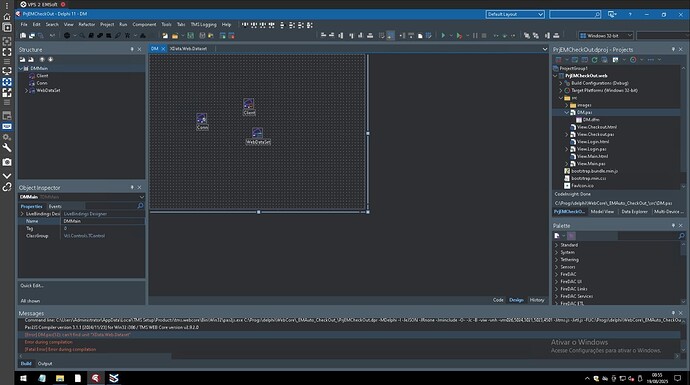Viewport: 690px width, 385px height.
Task: Expand the LiveBindings Designer property
Action: 22,214
